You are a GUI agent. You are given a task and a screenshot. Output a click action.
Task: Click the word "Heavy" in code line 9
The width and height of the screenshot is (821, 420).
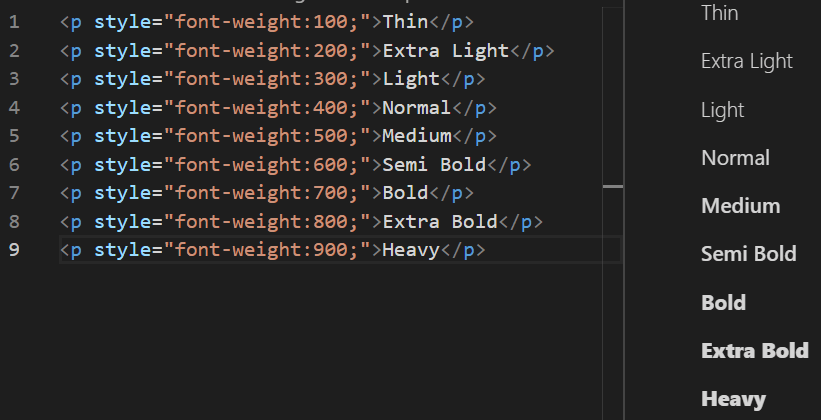411,250
